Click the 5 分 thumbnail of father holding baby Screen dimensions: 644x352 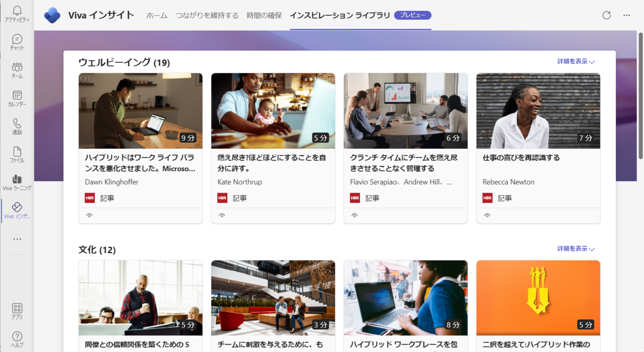(273, 111)
